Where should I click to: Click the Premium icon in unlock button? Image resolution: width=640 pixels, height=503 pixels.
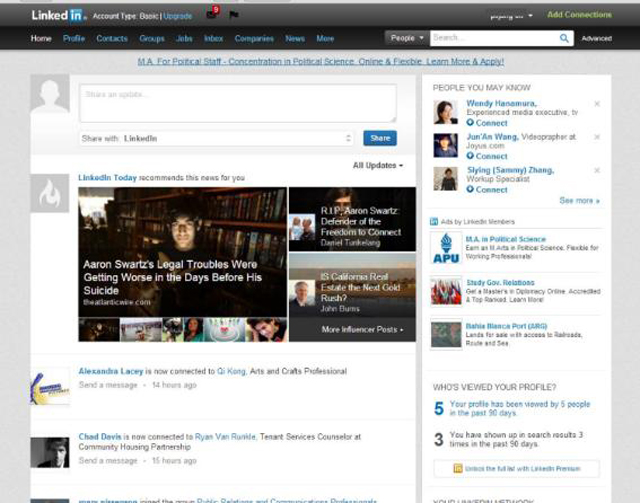pyautogui.click(x=458, y=468)
